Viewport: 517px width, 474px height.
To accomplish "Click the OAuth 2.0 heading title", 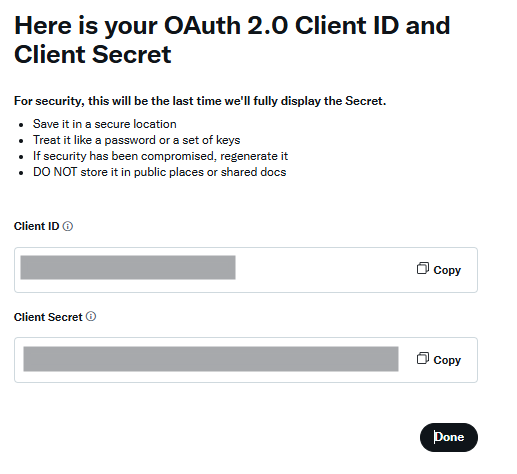I will click(x=232, y=40).
